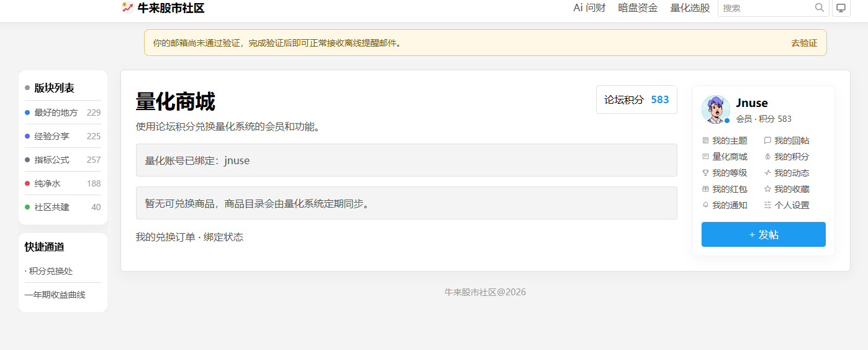Open the 暗盘资金 menu item
Image resolution: width=868 pixels, height=350 pixels.
coord(638,8)
